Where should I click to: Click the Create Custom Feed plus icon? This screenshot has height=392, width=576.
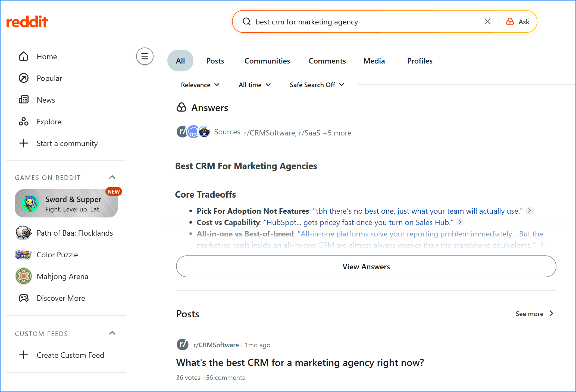(24, 355)
